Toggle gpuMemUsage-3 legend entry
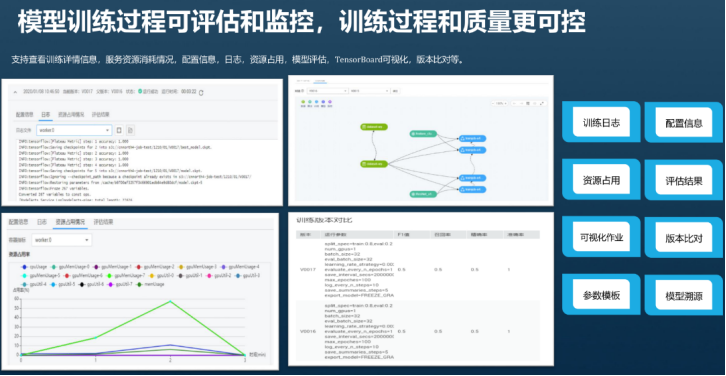Screen dimensions: 726x376 click(x=197, y=267)
